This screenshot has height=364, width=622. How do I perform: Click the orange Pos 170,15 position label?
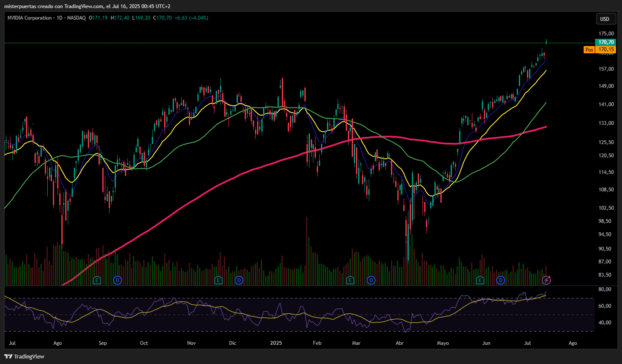click(x=600, y=49)
